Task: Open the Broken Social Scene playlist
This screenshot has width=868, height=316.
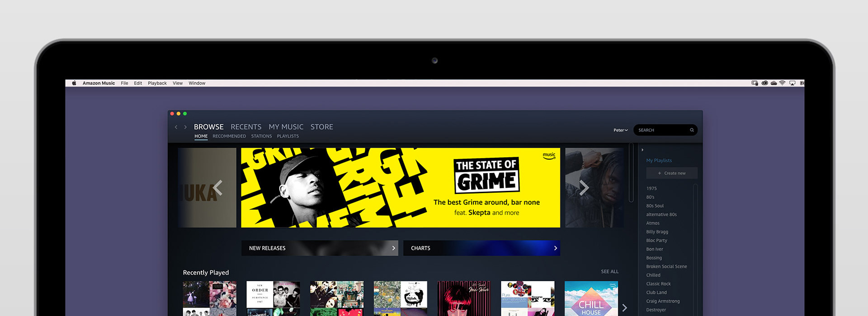Action: coord(666,266)
